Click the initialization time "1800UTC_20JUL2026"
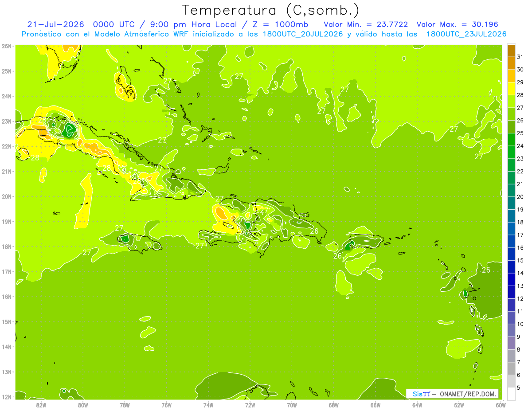Screen dimensions: 532x411 click(303, 34)
